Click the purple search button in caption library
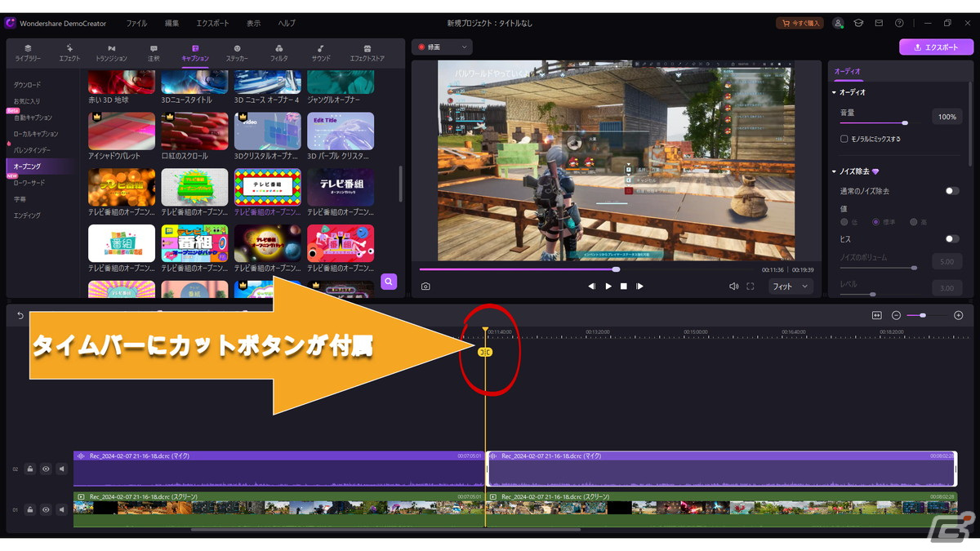 tap(389, 282)
